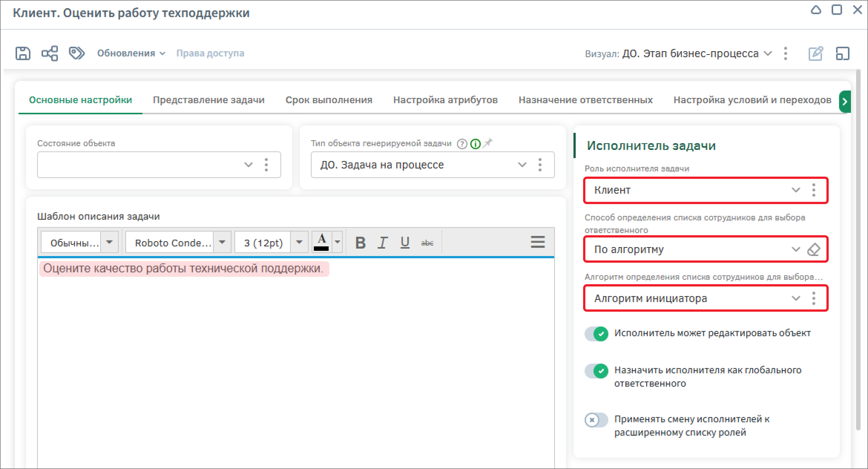The image size is (868, 469).
Task: Click the pin icon by Тип объекта генерируемой задачи
Action: tap(487, 143)
